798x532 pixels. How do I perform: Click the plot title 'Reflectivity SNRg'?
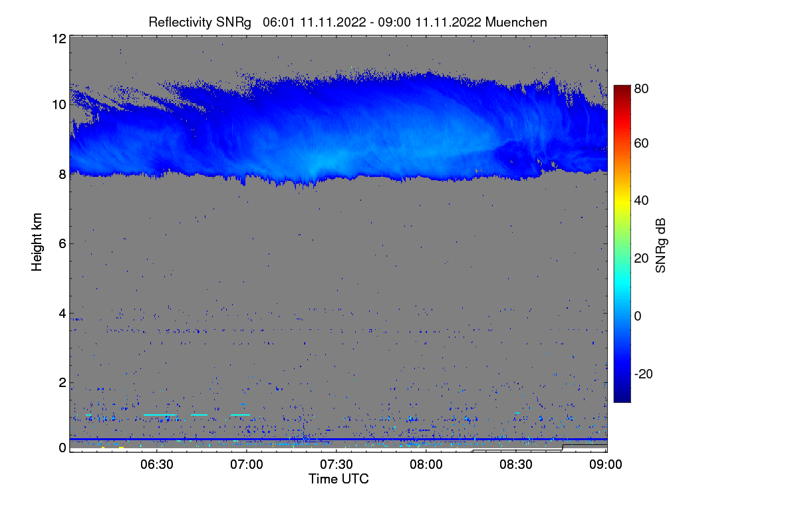click(x=200, y=22)
